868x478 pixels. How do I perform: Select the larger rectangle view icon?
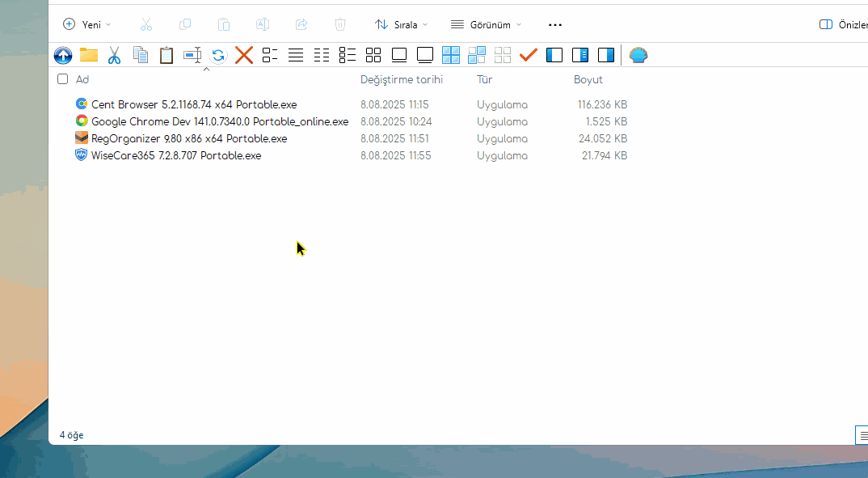425,55
